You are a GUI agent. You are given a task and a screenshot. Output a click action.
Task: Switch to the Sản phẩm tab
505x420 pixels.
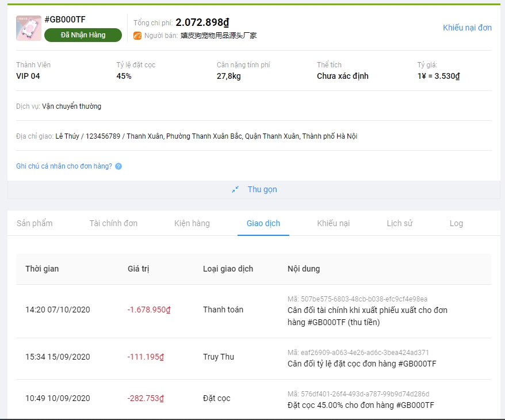(x=35, y=223)
